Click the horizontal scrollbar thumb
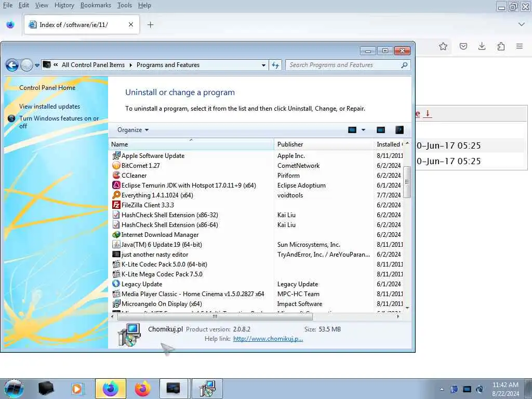 [x=215, y=316]
